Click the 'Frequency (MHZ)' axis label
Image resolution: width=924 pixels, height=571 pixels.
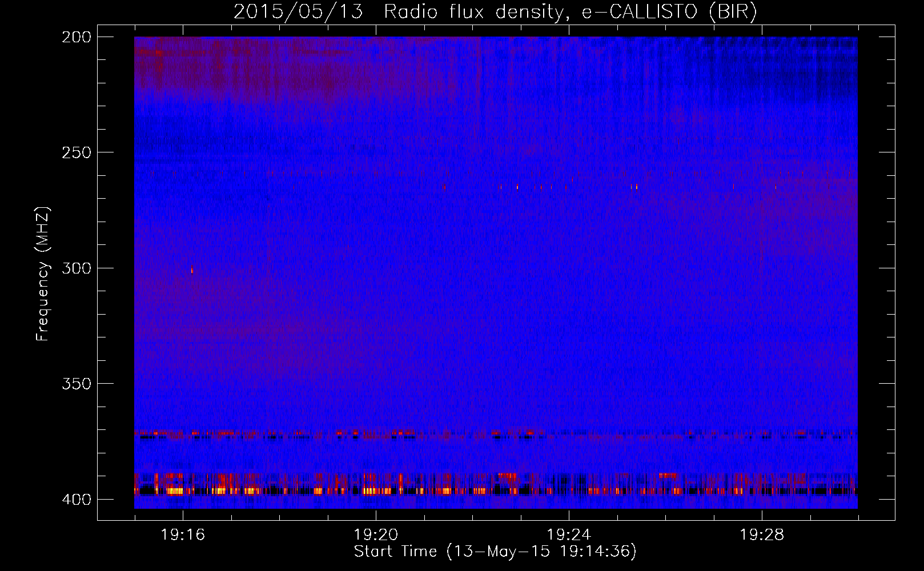pos(43,274)
